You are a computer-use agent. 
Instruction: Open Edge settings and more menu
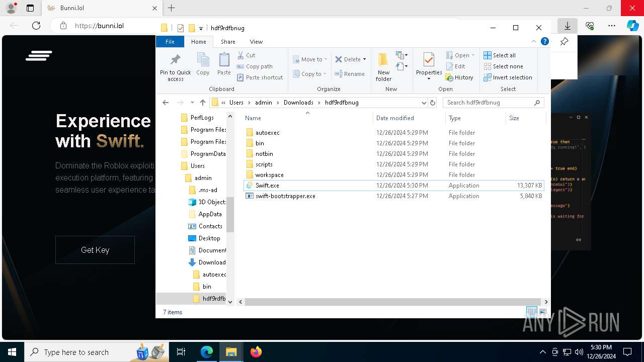coord(612,26)
